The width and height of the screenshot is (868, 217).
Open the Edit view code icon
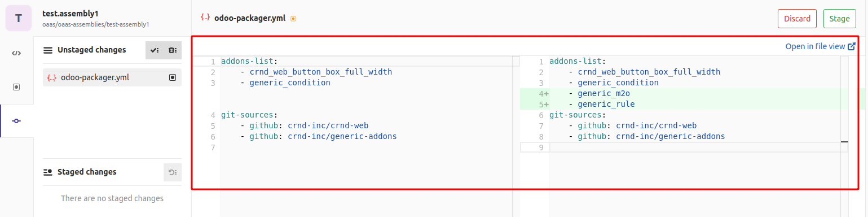pos(16,54)
